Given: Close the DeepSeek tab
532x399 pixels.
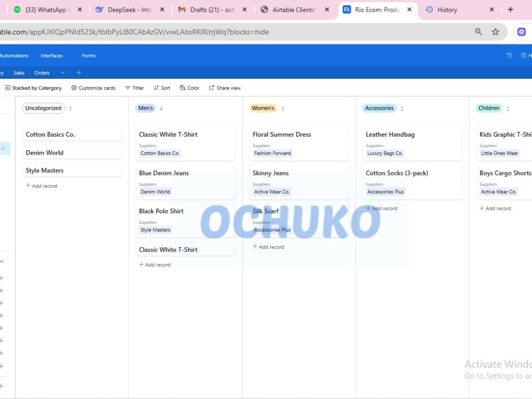Looking at the screenshot, I should click(x=162, y=10).
